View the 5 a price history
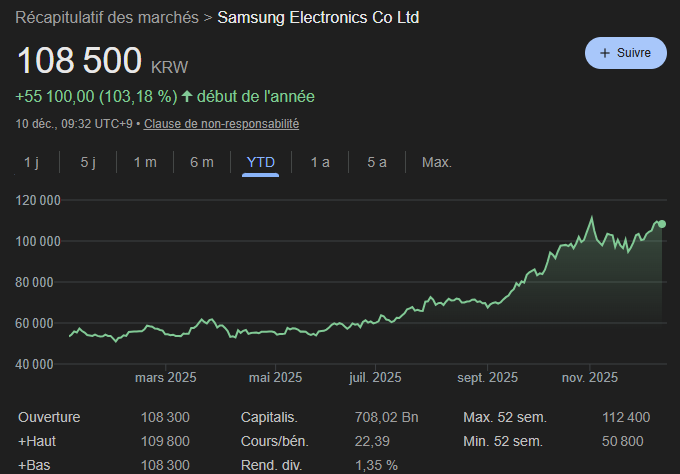 377,162
